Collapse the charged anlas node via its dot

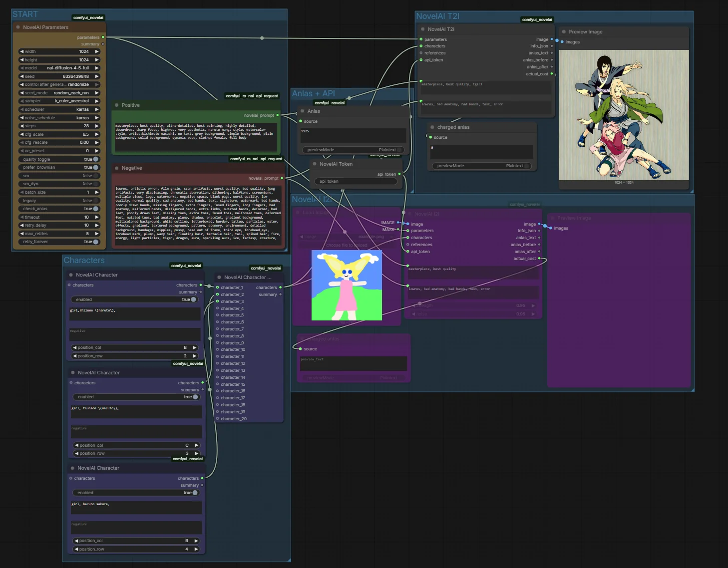(x=432, y=127)
